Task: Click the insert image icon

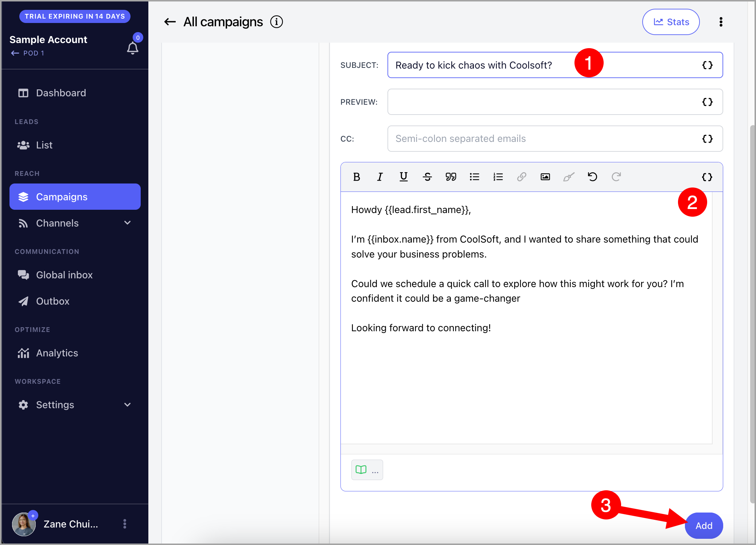Action: pos(545,177)
